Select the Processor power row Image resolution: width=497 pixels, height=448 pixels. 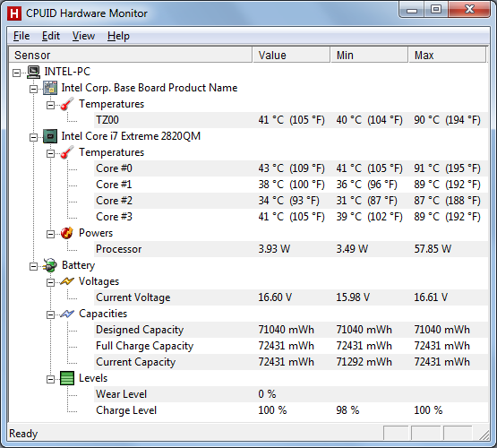291,249
